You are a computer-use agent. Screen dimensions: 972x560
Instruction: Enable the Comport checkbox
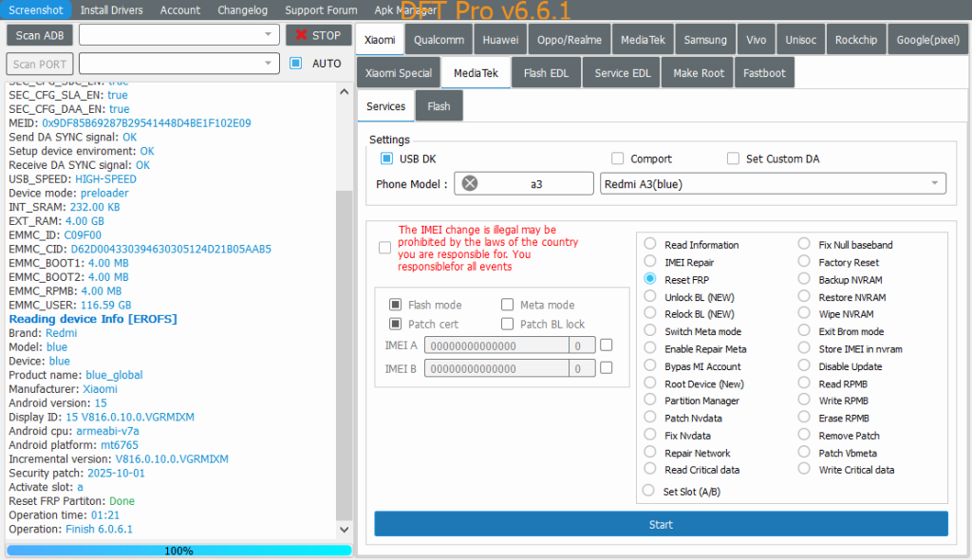(x=617, y=159)
